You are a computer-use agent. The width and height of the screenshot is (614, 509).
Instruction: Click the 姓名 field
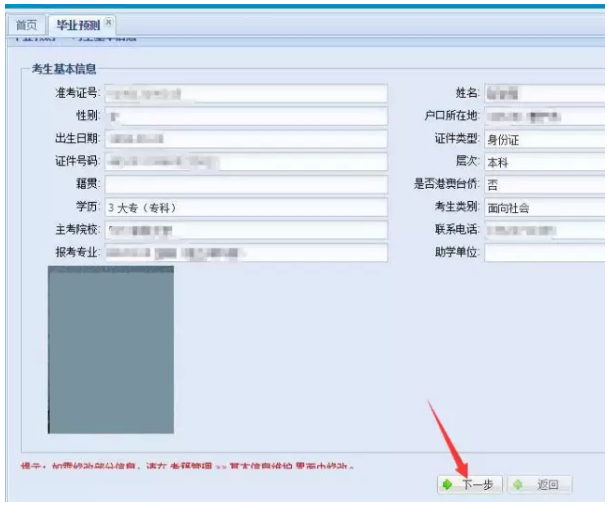pos(545,94)
